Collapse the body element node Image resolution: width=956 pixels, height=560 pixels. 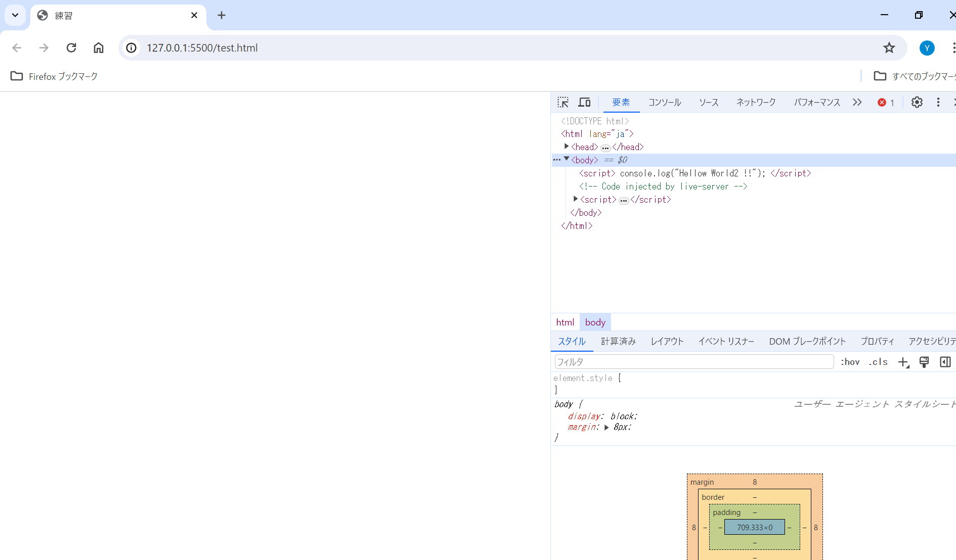(x=567, y=159)
